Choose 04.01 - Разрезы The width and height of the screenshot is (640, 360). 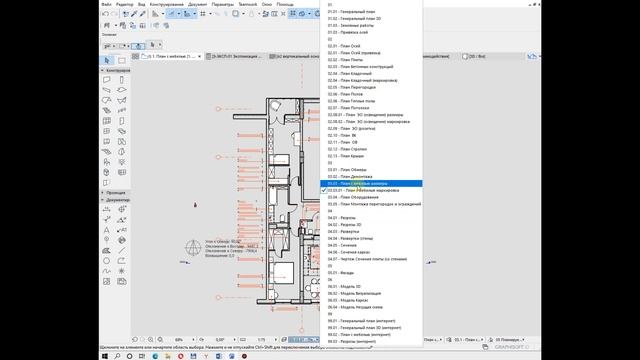click(371, 218)
